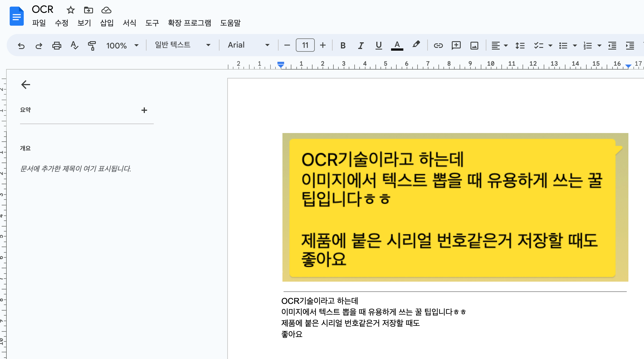The image size is (644, 359).
Task: Open the Arial font dropdown
Action: click(x=248, y=45)
